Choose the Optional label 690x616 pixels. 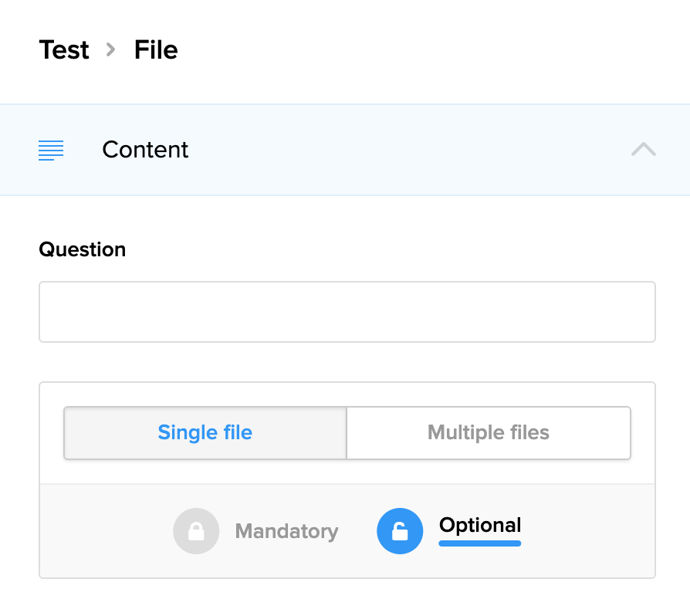pyautogui.click(x=480, y=526)
